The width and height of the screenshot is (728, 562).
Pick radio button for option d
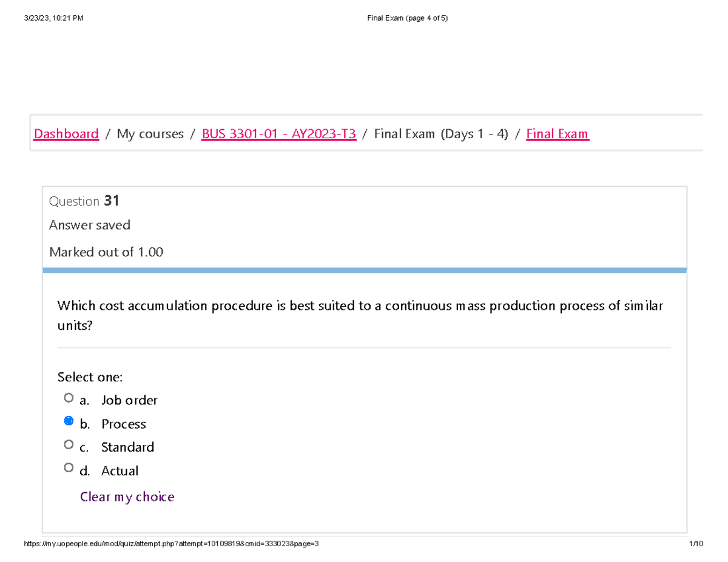pyautogui.click(x=69, y=468)
